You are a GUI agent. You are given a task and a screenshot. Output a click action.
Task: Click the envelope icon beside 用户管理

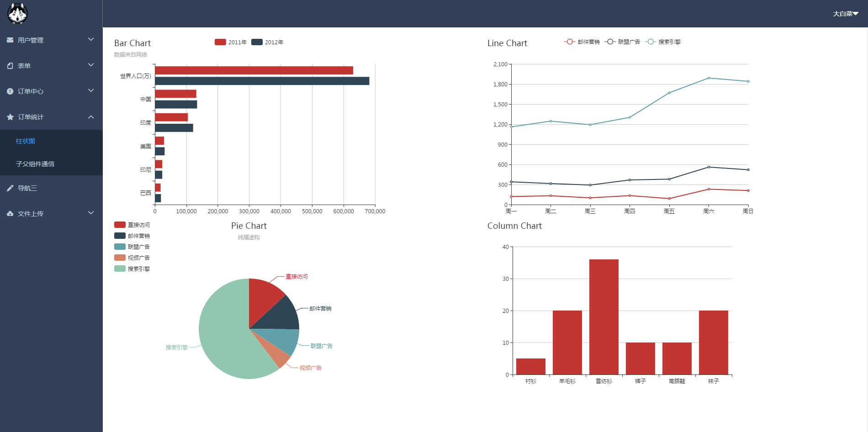pyautogui.click(x=10, y=40)
